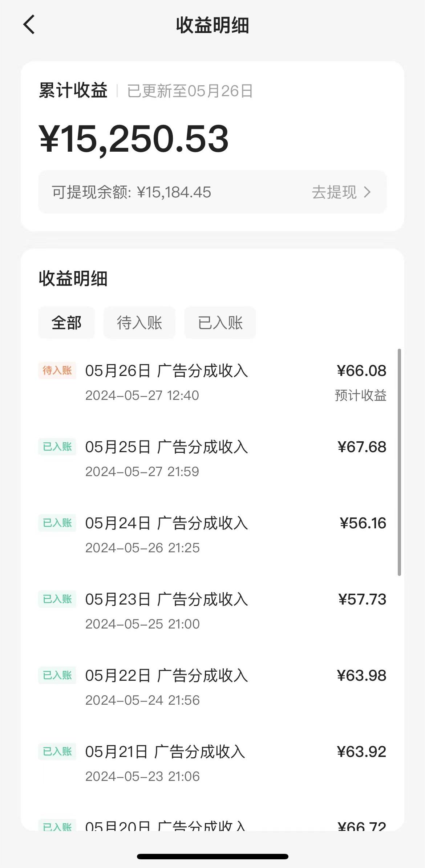Click 已入账 badge for 05月22日 entry

click(57, 675)
